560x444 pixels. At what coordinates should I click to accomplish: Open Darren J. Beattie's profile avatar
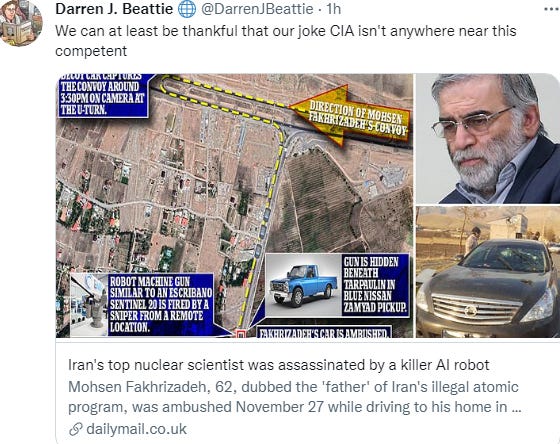click(21, 23)
